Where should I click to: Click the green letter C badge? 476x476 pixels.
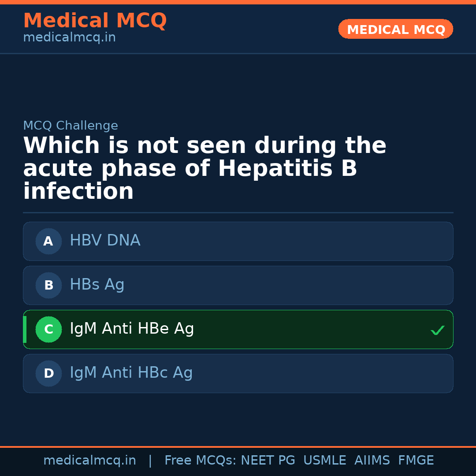[48, 329]
